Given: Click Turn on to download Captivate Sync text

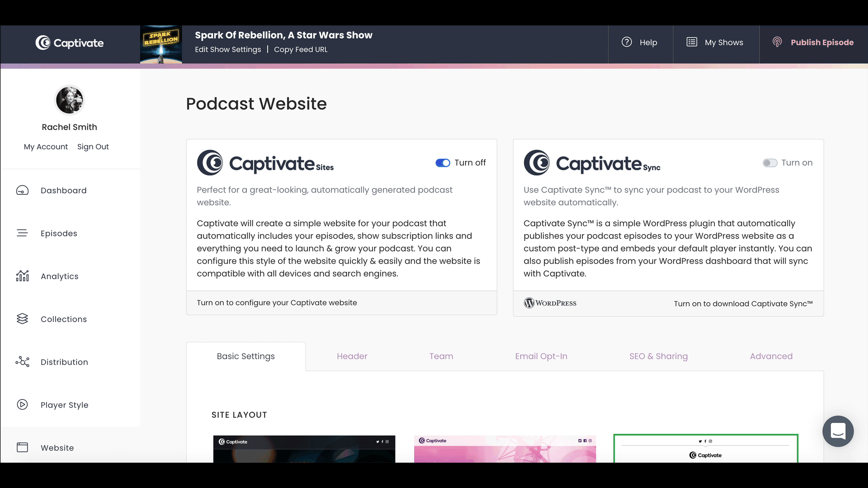Looking at the screenshot, I should 743,304.
